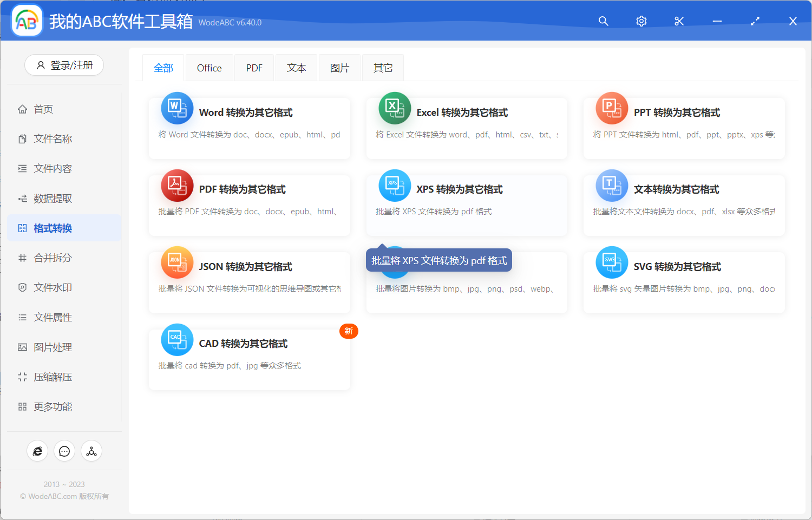Viewport: 812px width, 520px height.
Task: Switch to the 图片 tab
Action: coord(339,67)
